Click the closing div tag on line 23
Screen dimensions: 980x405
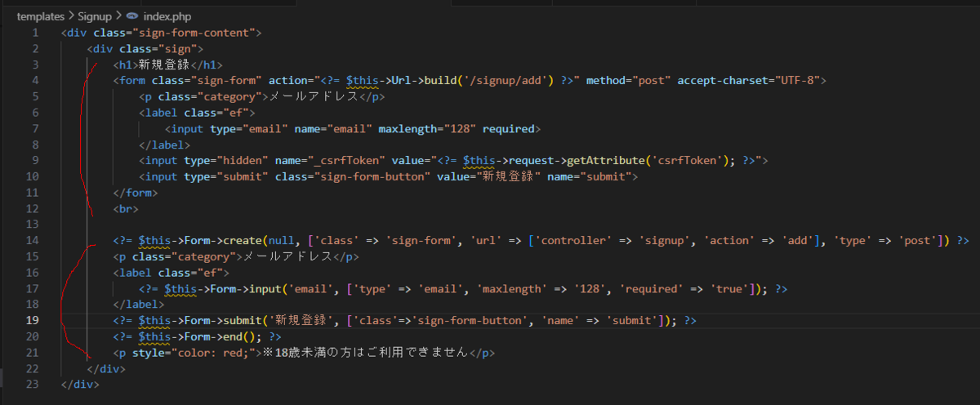click(80, 385)
